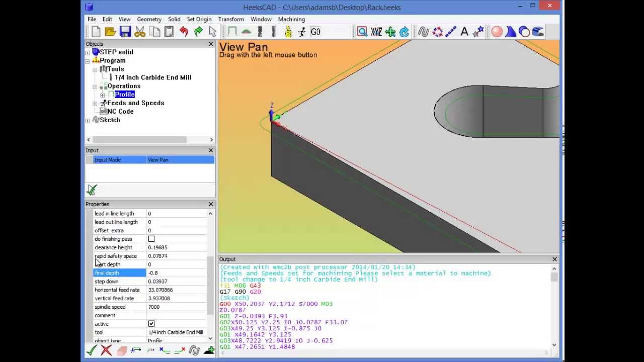Click the yellow thumbs-up post-process icon
Screen dimensions: 644x362
tap(288, 32)
